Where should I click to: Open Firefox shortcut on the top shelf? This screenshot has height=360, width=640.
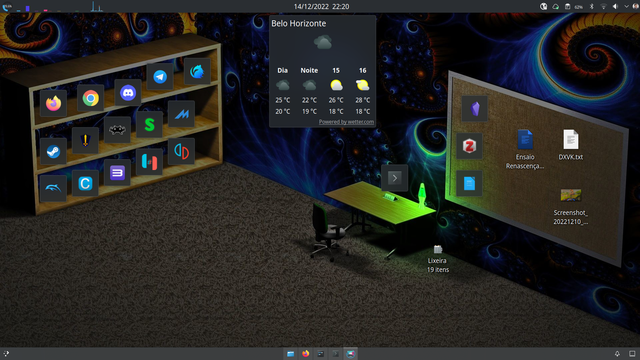pos(53,103)
